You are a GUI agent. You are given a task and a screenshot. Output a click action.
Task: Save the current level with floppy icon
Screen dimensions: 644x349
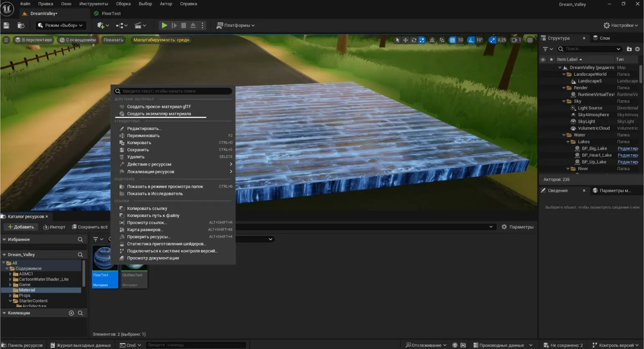[x=6, y=25]
